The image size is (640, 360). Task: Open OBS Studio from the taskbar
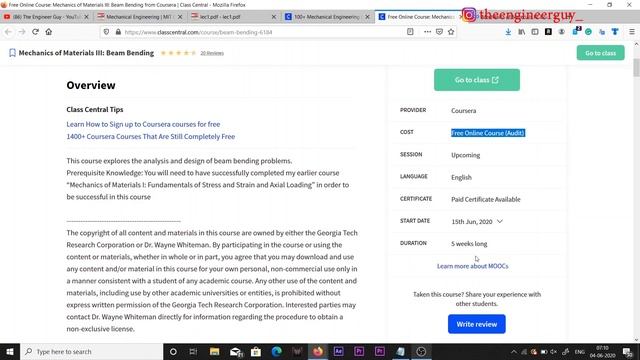(x=421, y=351)
